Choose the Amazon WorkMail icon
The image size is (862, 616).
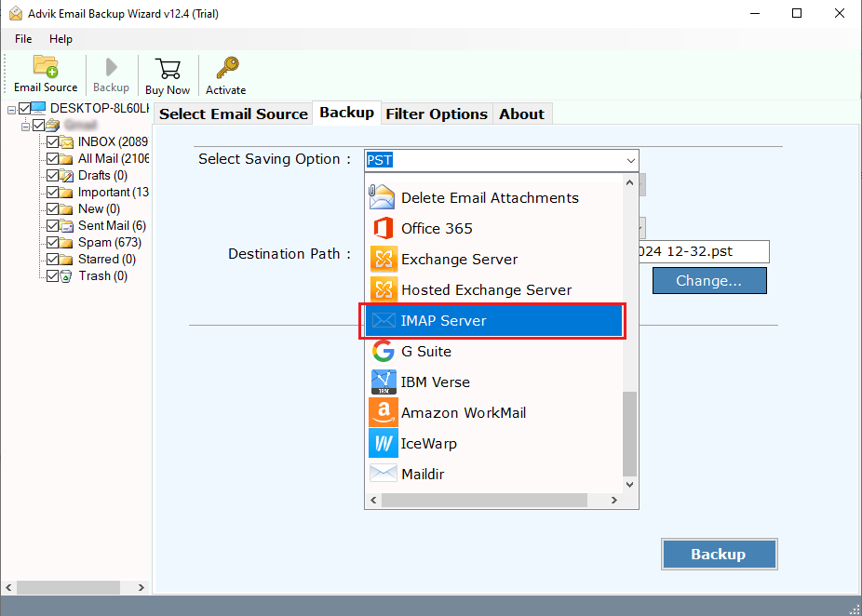click(384, 412)
